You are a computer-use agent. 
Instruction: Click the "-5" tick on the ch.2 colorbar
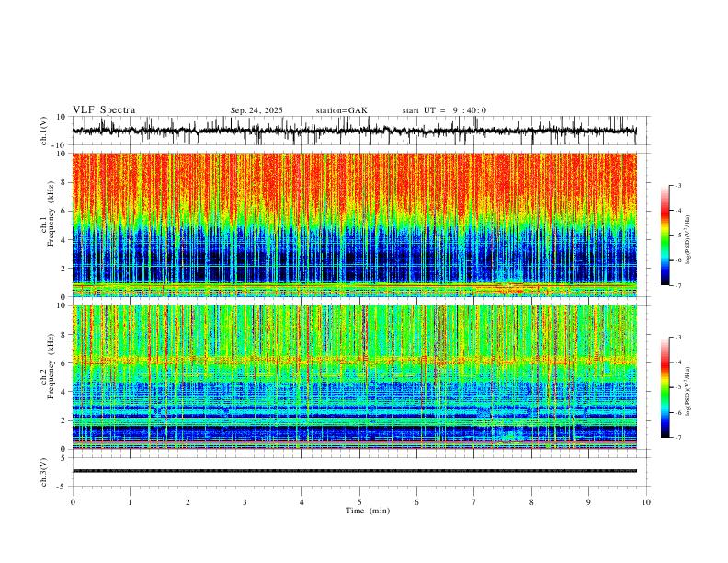678,387
